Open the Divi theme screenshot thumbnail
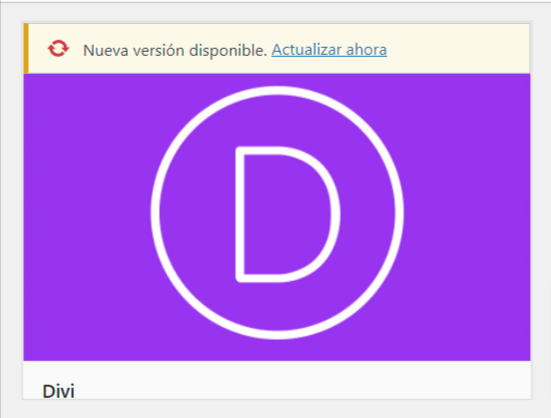The width and height of the screenshot is (551, 418). (x=277, y=217)
